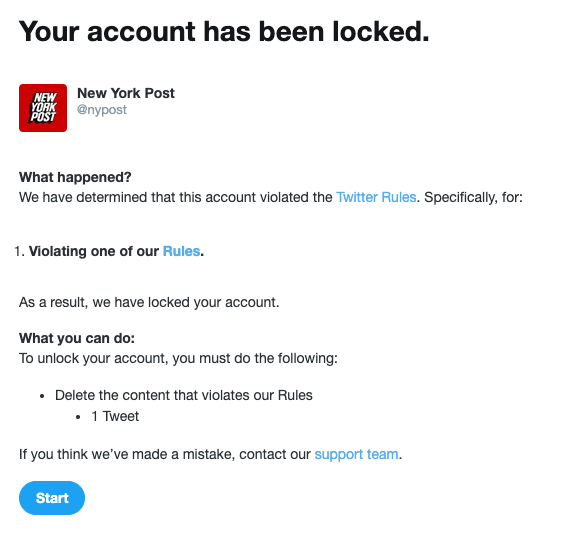Open the Twitter Rules link
Image resolution: width=565 pixels, height=553 pixels.
pyautogui.click(x=376, y=197)
